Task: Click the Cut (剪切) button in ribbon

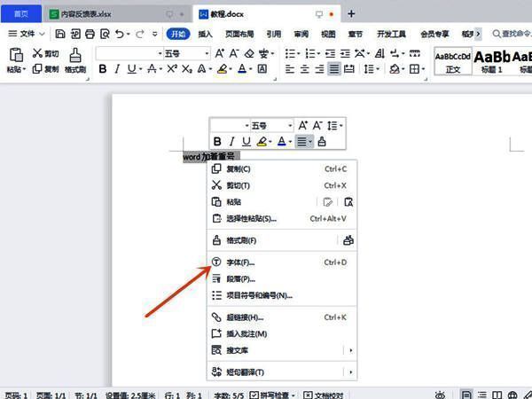Action: (x=45, y=53)
